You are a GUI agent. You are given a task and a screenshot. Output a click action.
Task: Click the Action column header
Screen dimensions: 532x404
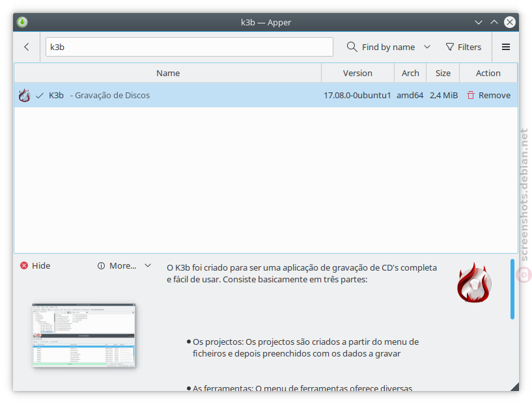click(x=488, y=73)
